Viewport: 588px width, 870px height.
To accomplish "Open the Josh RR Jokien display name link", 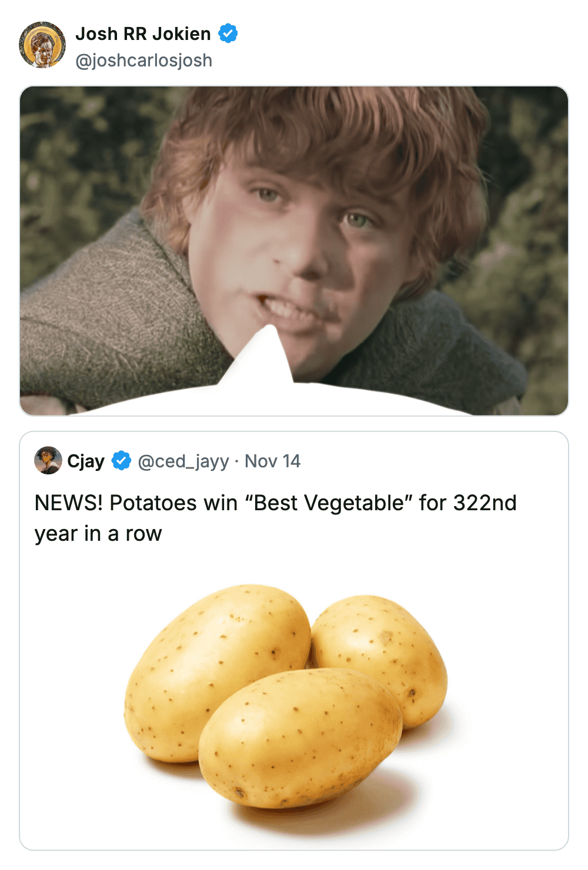I will [143, 34].
